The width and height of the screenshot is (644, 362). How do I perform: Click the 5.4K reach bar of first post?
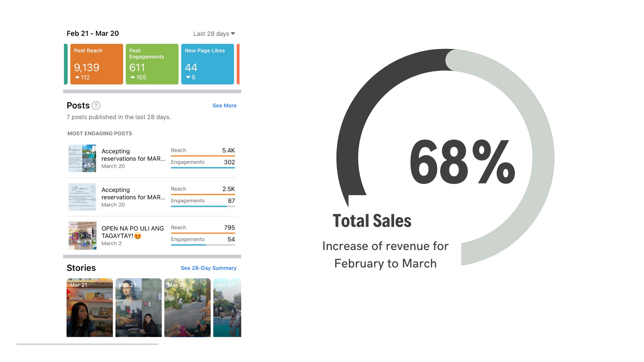pyautogui.click(x=203, y=156)
